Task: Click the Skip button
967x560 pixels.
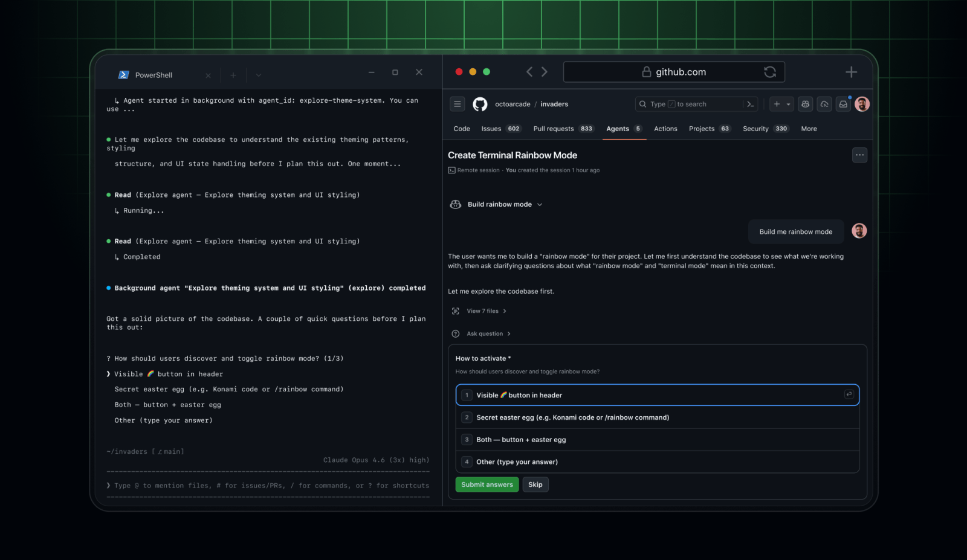Action: pos(535,484)
